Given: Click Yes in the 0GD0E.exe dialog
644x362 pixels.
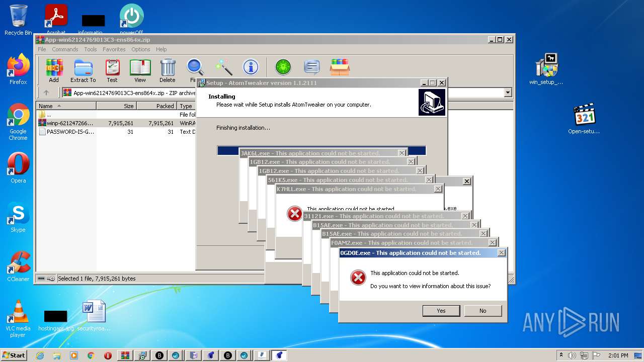Looking at the screenshot, I should 441,311.
